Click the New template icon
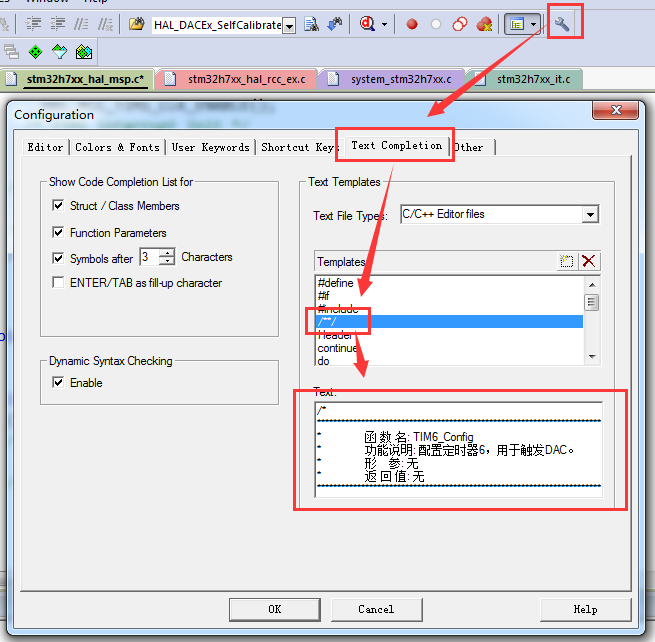This screenshot has height=642, width=655. click(566, 261)
